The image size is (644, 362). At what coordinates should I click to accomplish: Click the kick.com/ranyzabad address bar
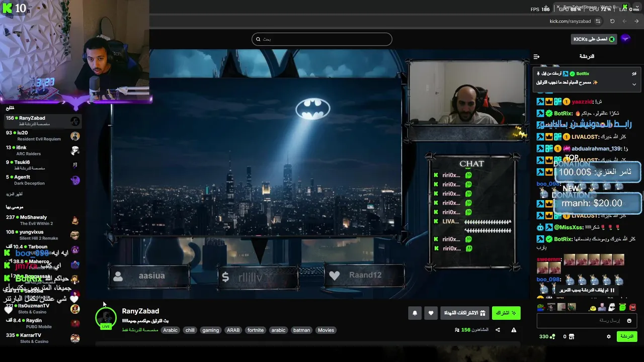coord(570,21)
